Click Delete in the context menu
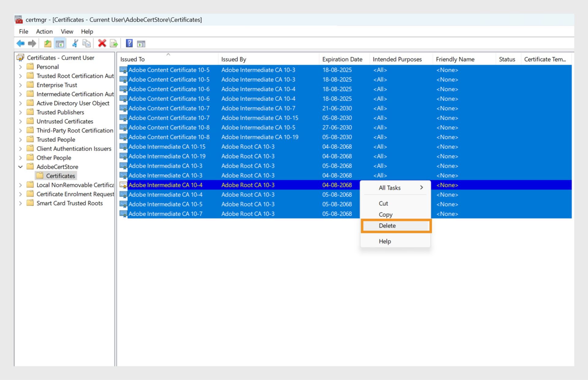Image resolution: width=588 pixels, height=380 pixels. 387,226
